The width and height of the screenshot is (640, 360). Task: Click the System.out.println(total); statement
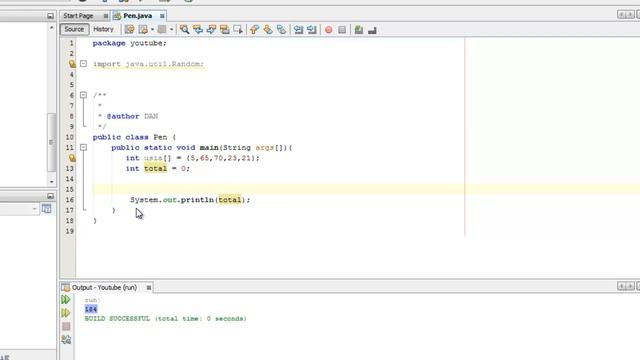[x=190, y=200]
